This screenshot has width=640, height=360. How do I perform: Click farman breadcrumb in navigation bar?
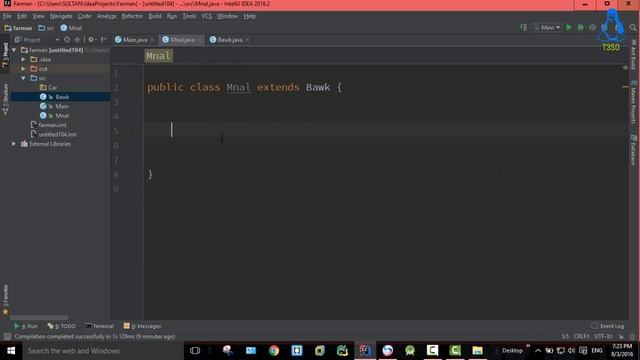click(x=18, y=28)
